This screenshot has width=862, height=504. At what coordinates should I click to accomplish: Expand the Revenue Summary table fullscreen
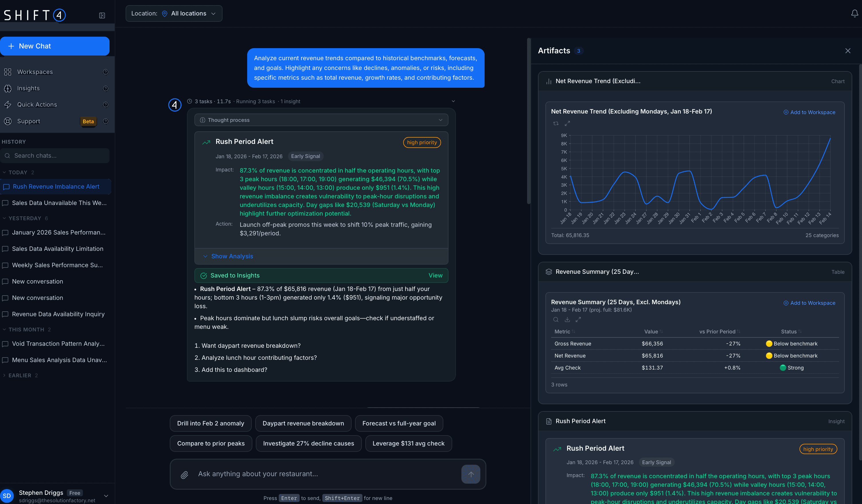coord(578,319)
